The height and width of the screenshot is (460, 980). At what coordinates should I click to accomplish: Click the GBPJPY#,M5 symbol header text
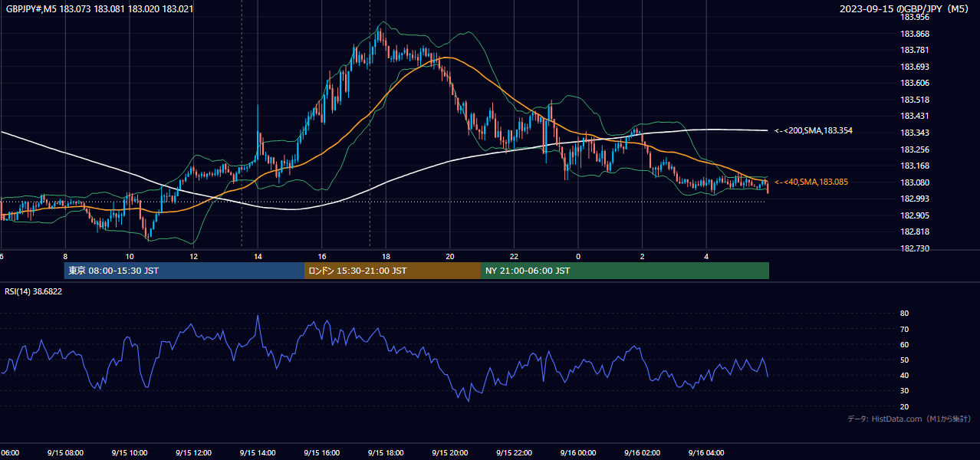(98, 9)
